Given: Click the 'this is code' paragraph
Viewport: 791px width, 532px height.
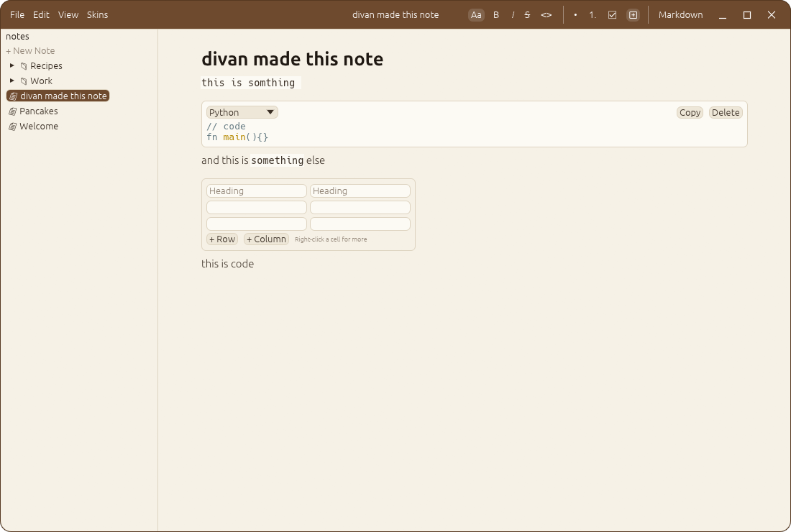Looking at the screenshot, I should tap(227, 264).
